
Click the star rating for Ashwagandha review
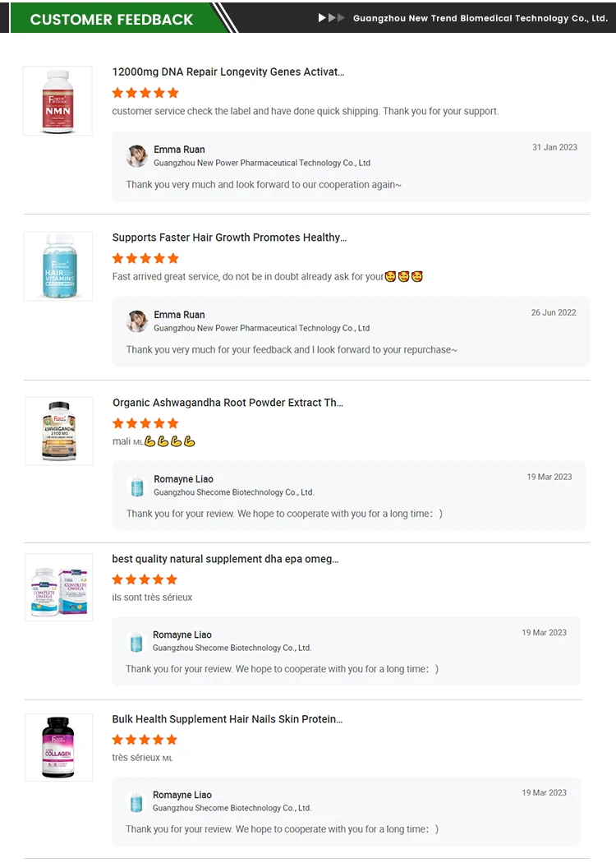(x=145, y=423)
